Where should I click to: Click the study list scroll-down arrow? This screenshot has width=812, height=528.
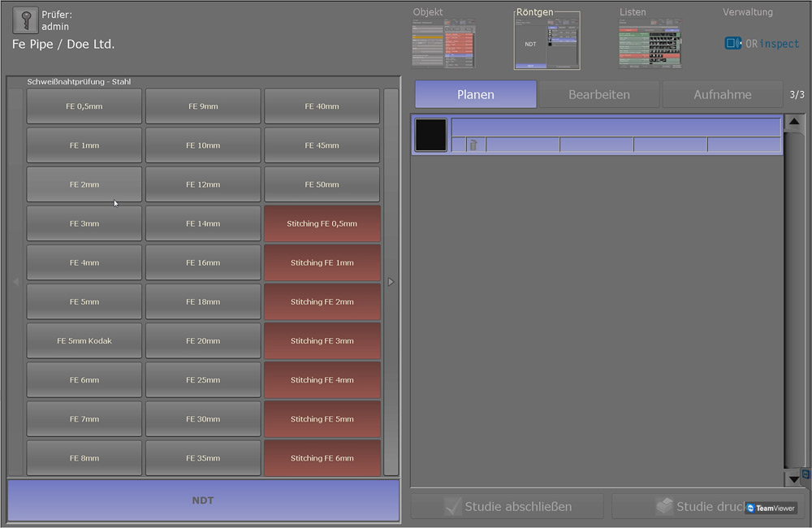pos(794,478)
